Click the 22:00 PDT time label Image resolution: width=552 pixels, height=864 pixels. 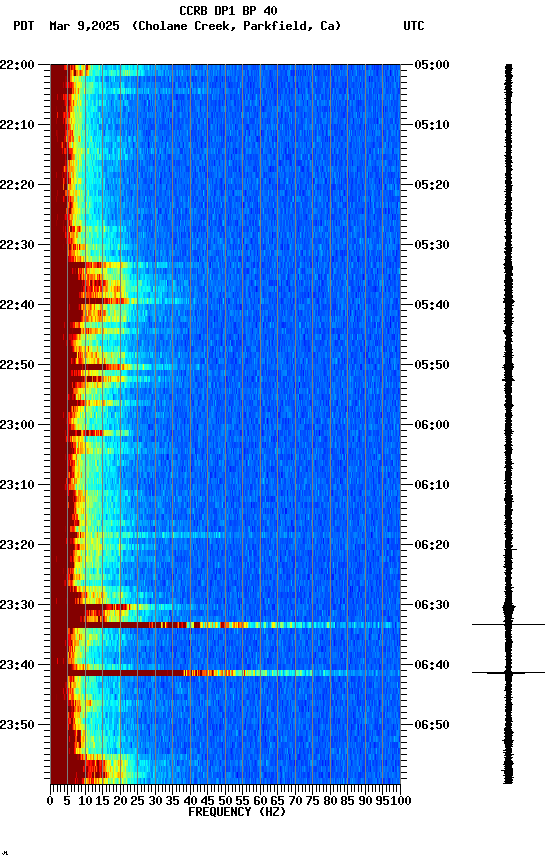pyautogui.click(x=17, y=65)
